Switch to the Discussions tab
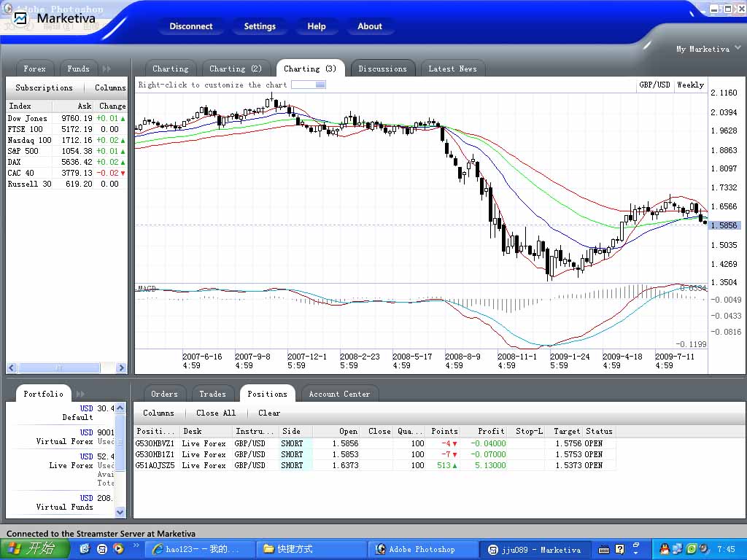Viewport: 747px width, 560px height. (x=382, y=69)
